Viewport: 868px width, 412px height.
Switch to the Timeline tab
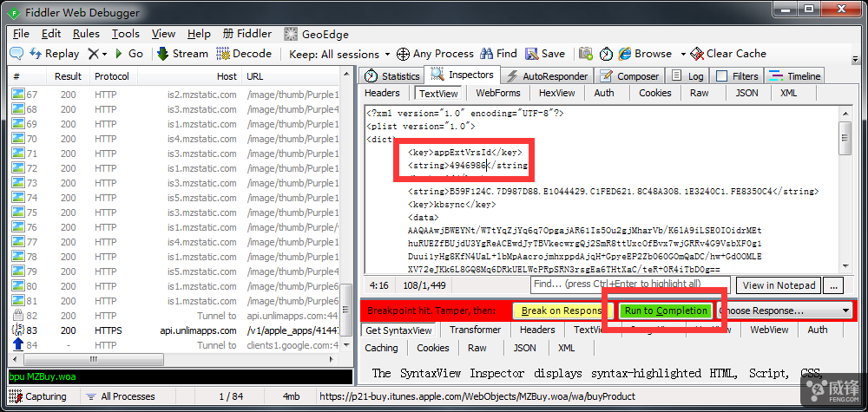[795, 76]
